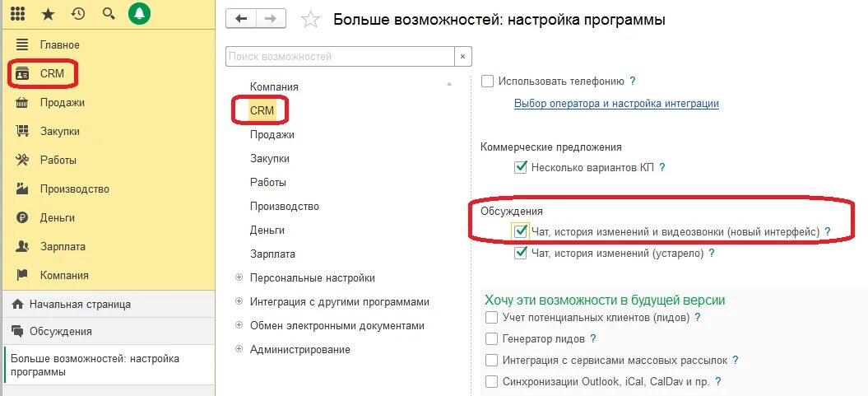Toggle Несколько вариантов КП checkbox
Viewport: 868px width, 396px height.
520,166
